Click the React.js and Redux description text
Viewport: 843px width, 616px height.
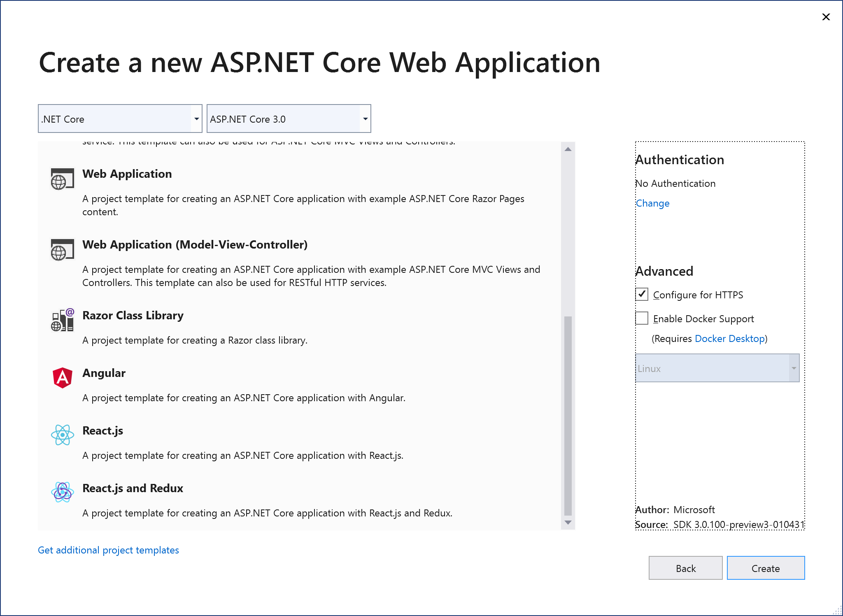coord(268,513)
